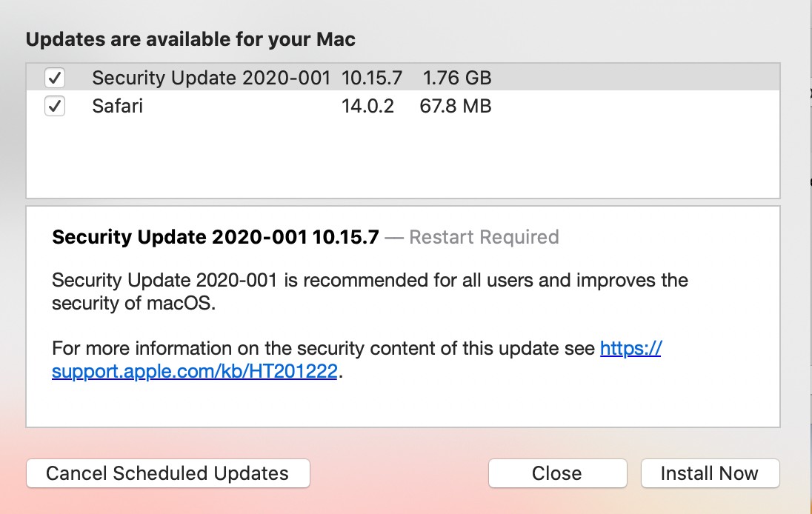
Task: Open the support.apple.com/kb/HT201222 link
Action: [x=195, y=372]
